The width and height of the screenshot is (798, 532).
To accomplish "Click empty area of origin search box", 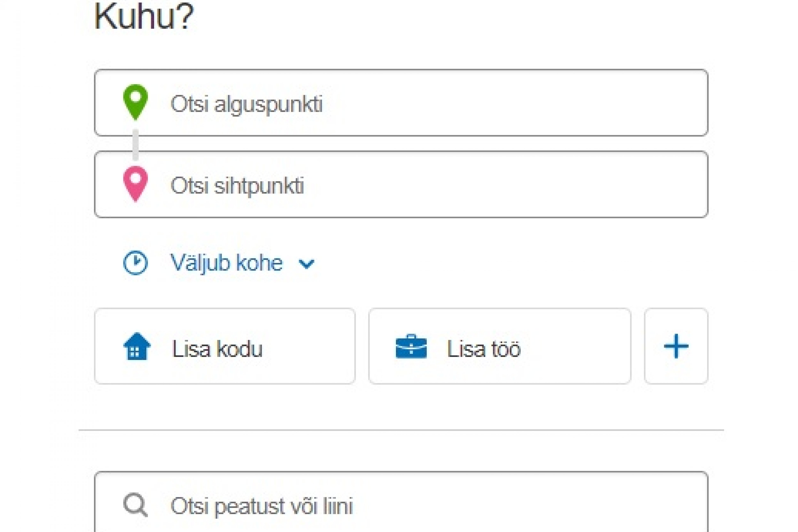I will (509, 103).
